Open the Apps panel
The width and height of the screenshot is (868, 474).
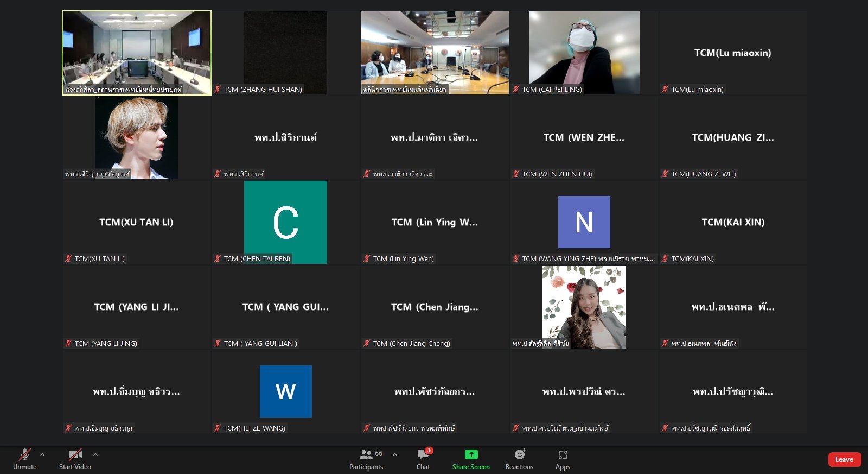pos(563,459)
